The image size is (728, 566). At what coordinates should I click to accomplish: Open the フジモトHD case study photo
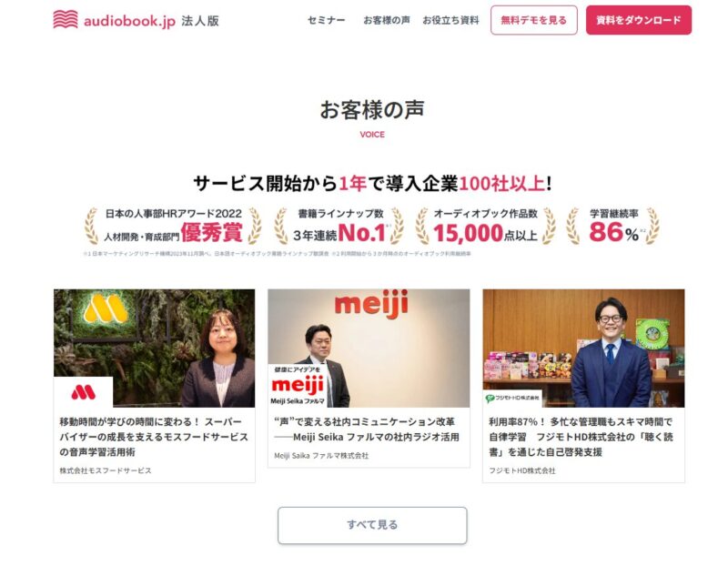[x=583, y=348]
